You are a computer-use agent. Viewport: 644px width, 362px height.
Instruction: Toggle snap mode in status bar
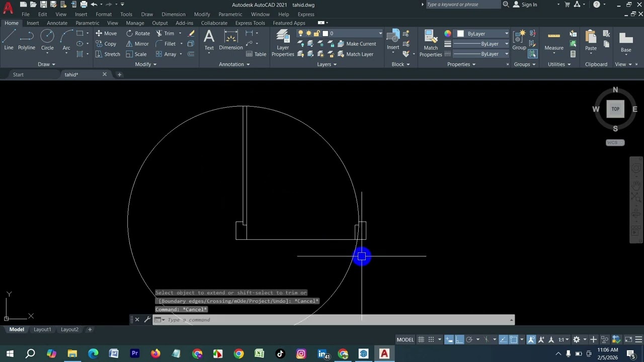tap(431, 339)
